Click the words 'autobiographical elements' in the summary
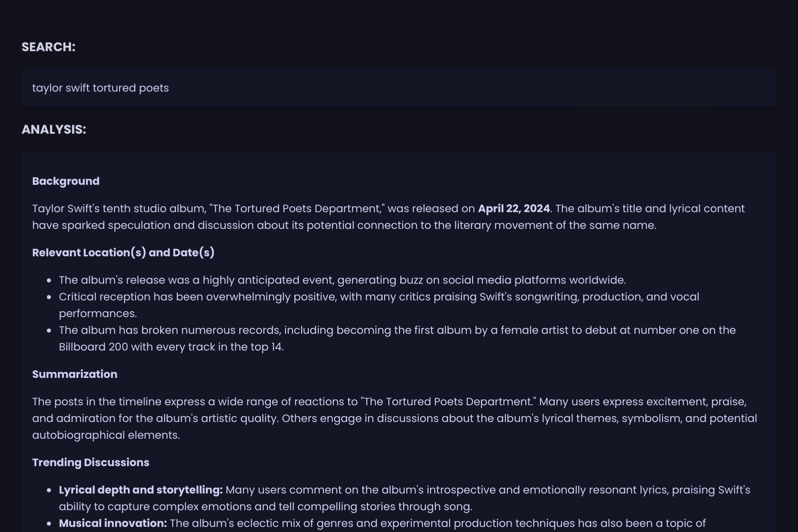This screenshot has height=532, width=798. click(106, 435)
